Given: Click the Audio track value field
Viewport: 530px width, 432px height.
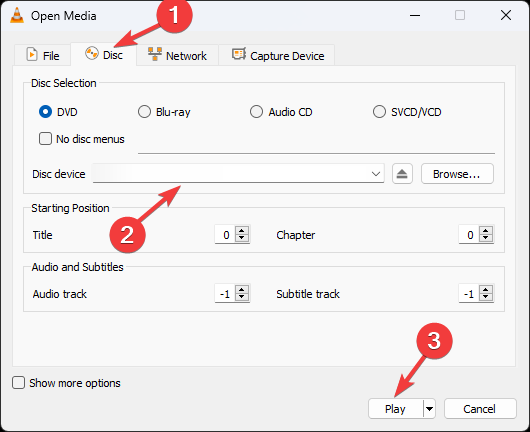Looking at the screenshot, I should point(225,293).
